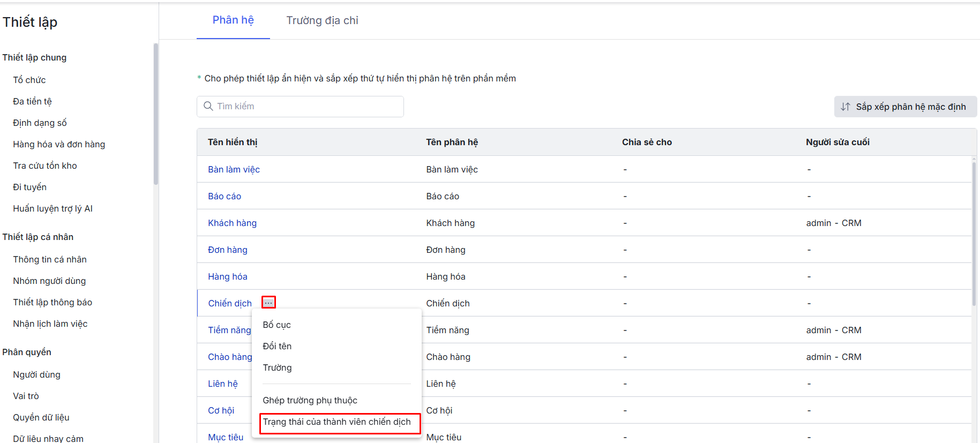Open the Khách hàng module link
Screen dimensions: 980x443
232,223
